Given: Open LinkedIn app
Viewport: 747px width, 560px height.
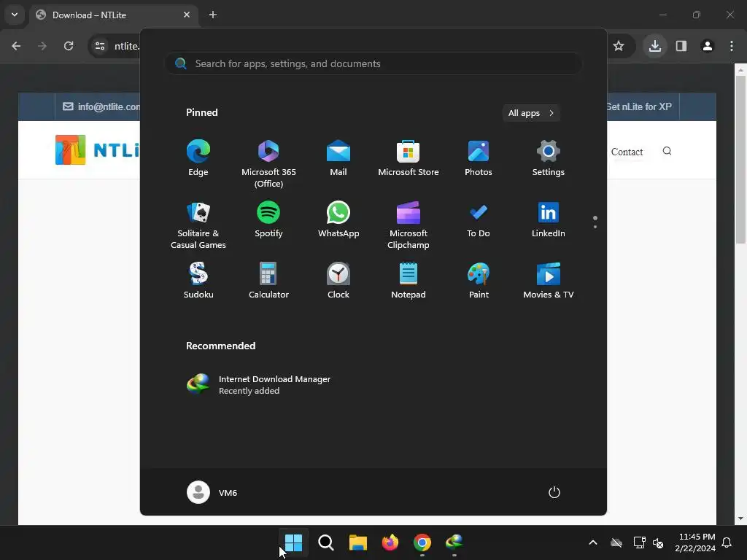Looking at the screenshot, I should [x=549, y=219].
